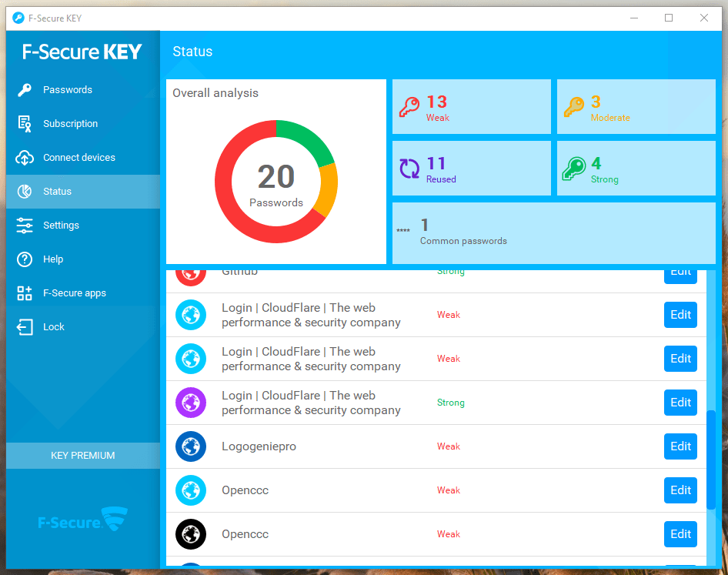Click the Status pie chart icon

[25, 192]
